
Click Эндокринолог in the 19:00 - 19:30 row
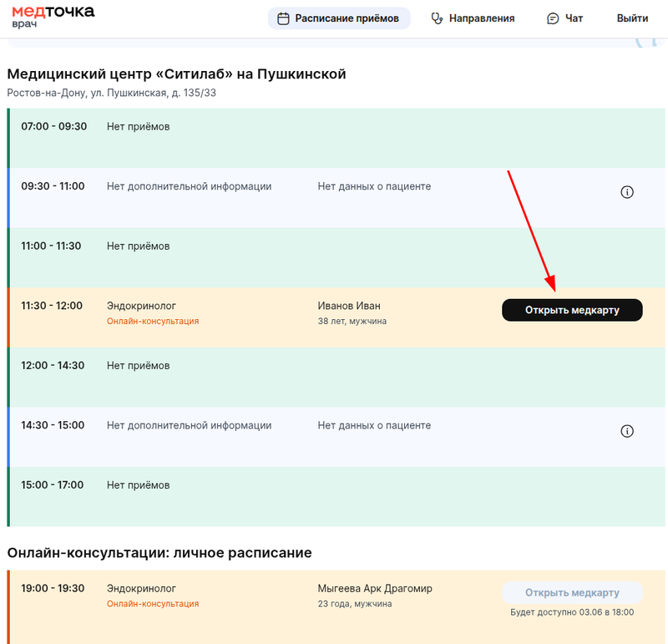point(141,588)
